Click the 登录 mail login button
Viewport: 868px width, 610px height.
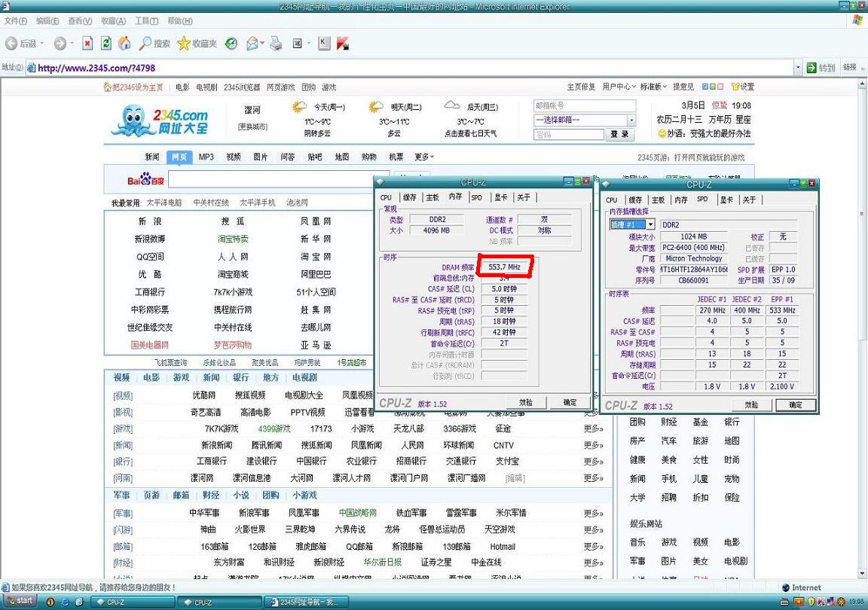[x=619, y=134]
